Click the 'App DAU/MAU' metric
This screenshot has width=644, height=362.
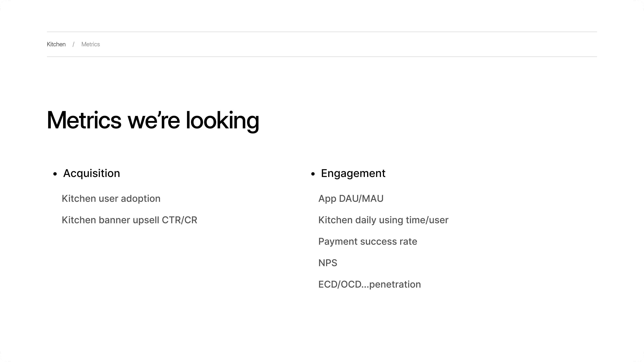coord(351,199)
